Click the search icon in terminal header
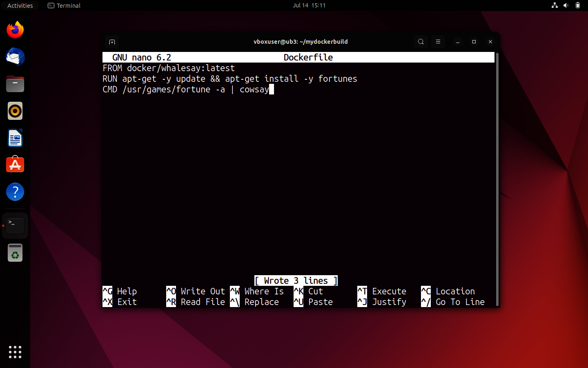The height and width of the screenshot is (368, 588). click(421, 42)
